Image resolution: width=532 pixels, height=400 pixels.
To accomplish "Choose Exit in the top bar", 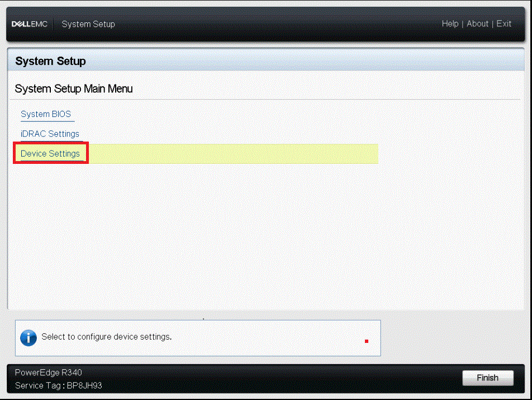I will point(503,23).
